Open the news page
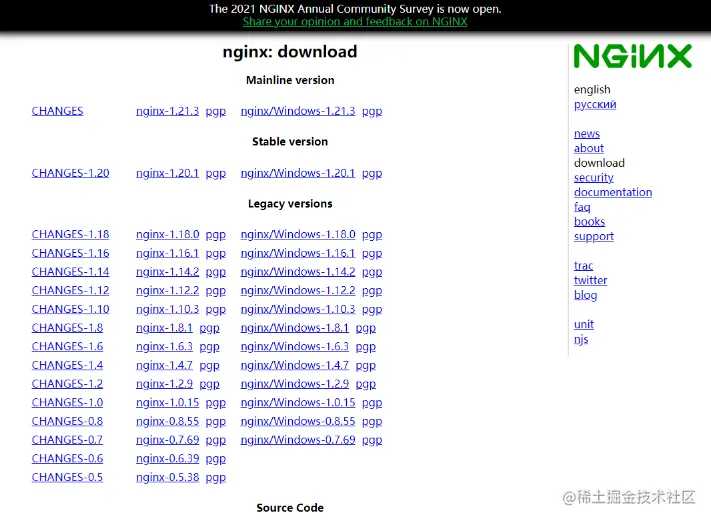This screenshot has height=521, width=711. click(587, 134)
